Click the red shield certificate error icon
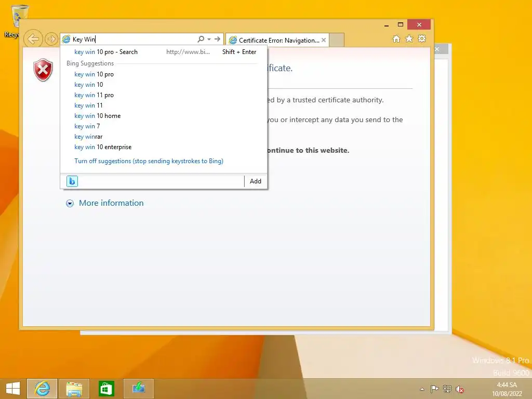 (x=43, y=70)
